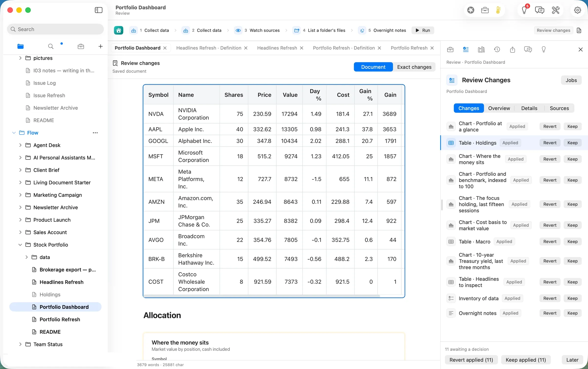Add new item with the plus icon

[100, 46]
